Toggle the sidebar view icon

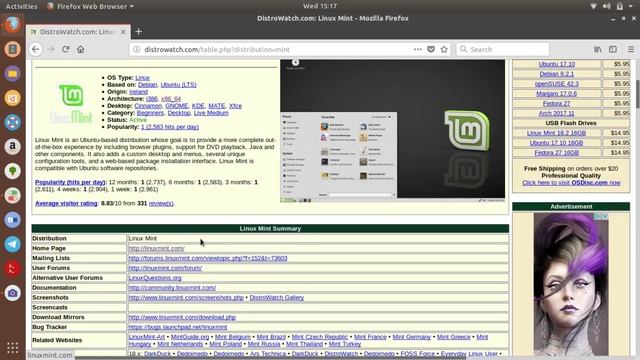[613, 49]
